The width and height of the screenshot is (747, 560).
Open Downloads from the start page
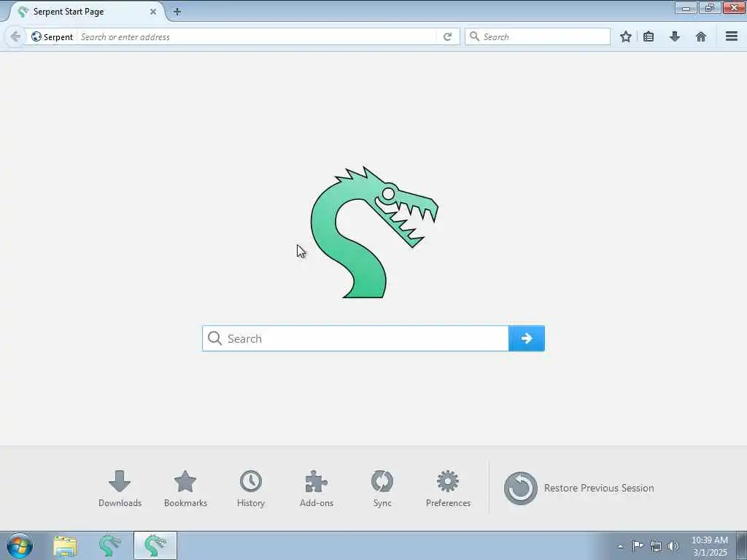[x=120, y=489]
